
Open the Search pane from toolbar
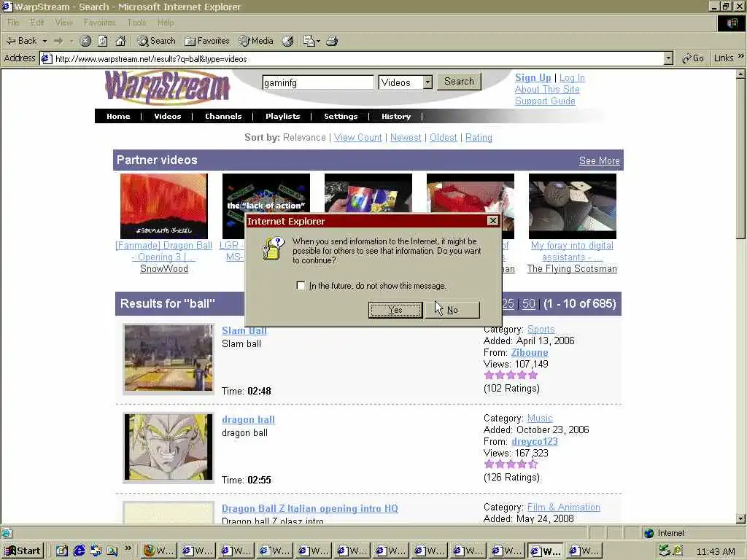tap(157, 41)
